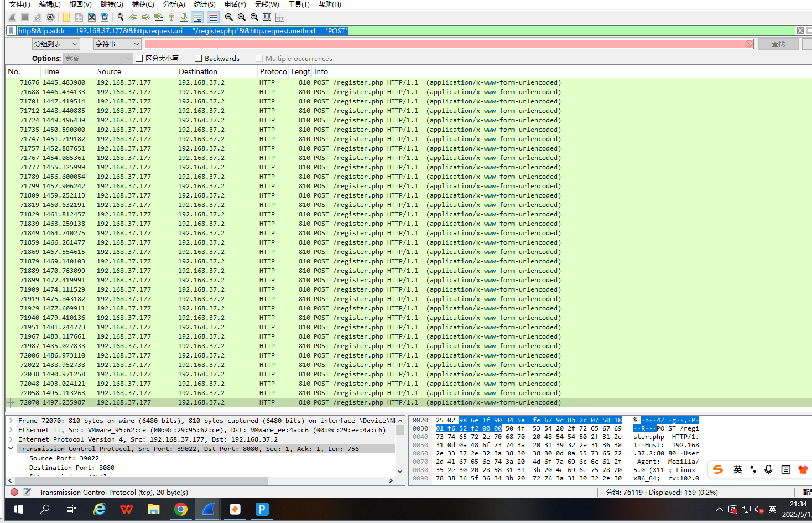The height and width of the screenshot is (523, 812).
Task: Open the 分组列表 search-in dropdown
Action: click(x=56, y=44)
